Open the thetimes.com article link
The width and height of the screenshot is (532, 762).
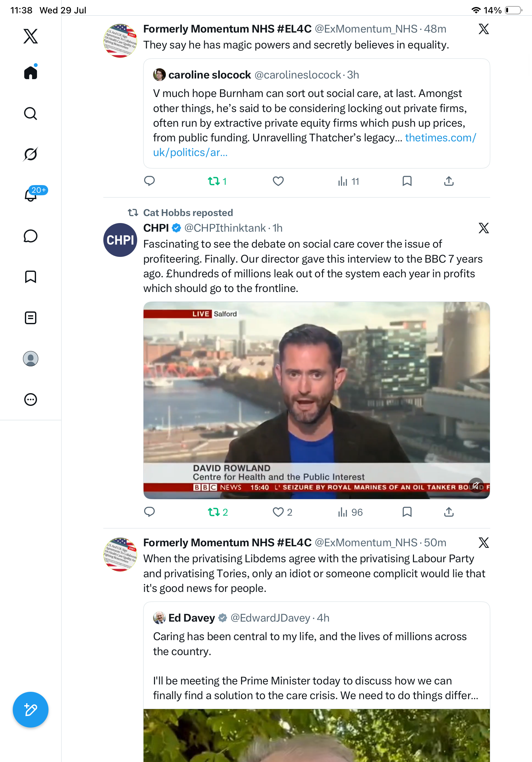point(314,145)
